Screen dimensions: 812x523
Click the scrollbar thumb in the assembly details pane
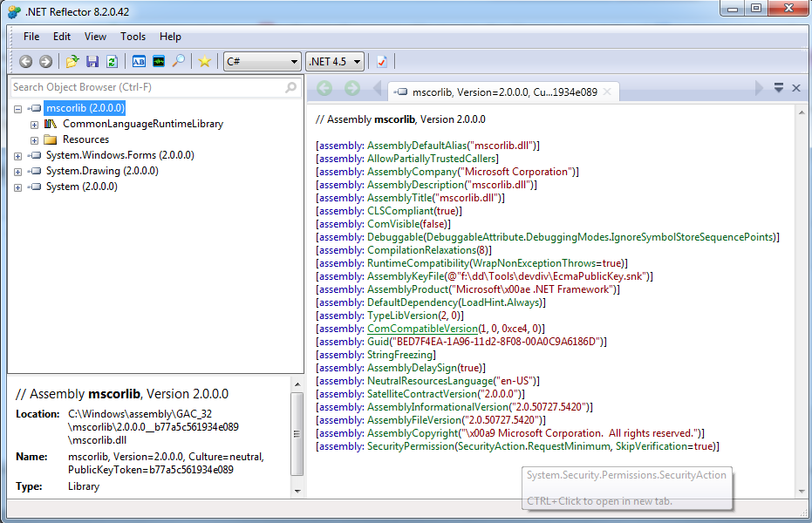tap(297, 434)
